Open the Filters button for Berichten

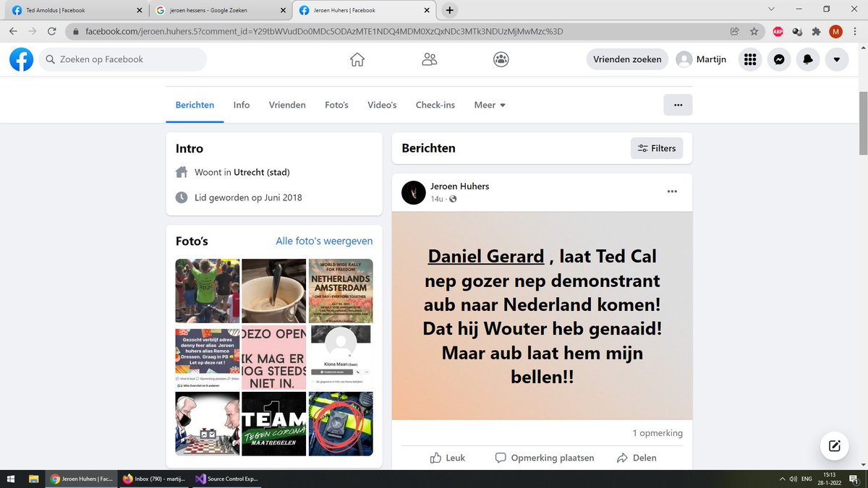click(x=657, y=148)
